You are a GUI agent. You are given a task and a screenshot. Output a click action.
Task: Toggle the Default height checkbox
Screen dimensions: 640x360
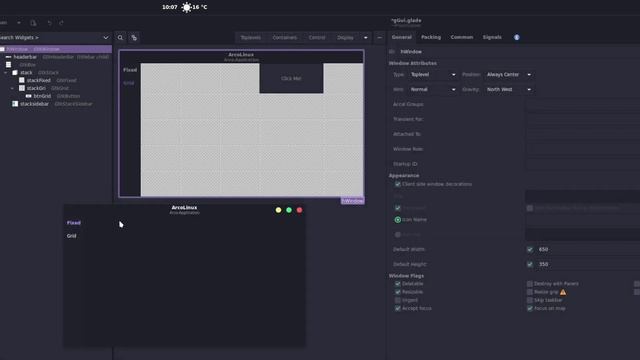(530, 264)
